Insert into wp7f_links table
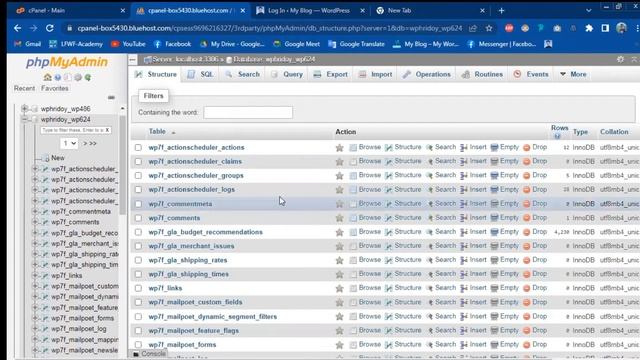 tap(473, 288)
